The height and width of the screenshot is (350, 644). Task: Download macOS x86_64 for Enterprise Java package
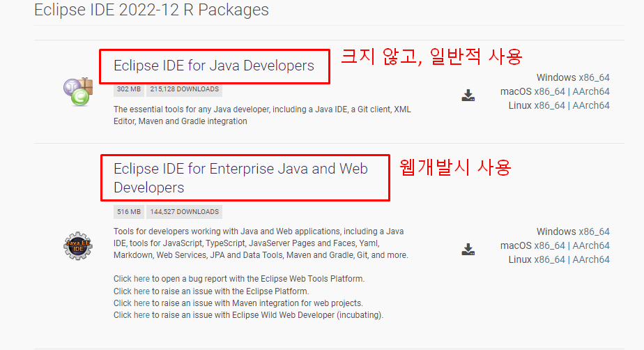(x=549, y=245)
